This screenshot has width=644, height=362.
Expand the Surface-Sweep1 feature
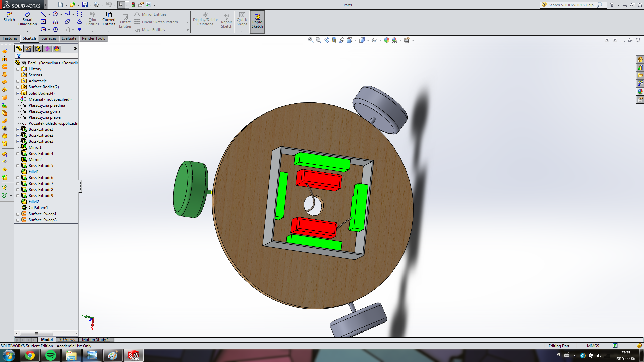[18, 214]
